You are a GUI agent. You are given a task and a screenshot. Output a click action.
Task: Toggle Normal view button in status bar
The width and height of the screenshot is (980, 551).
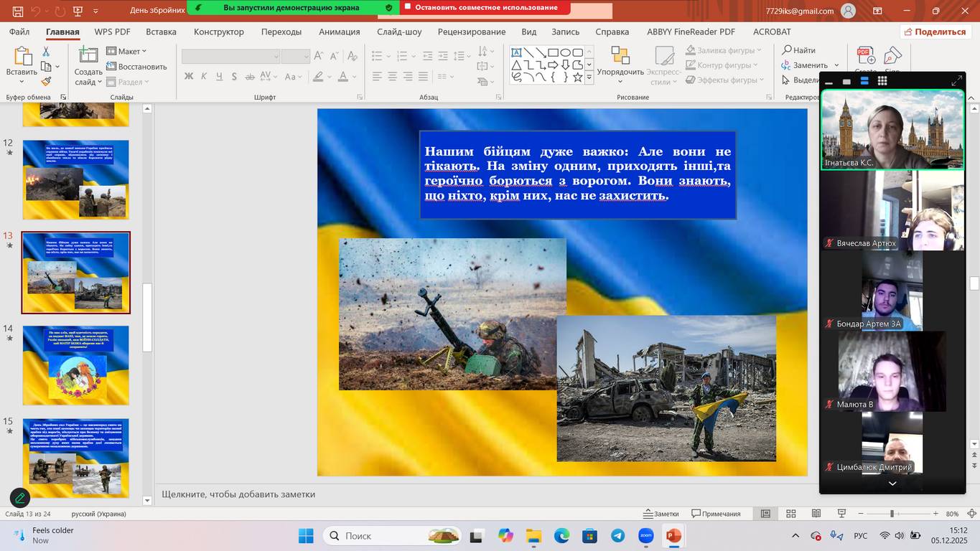point(765,514)
